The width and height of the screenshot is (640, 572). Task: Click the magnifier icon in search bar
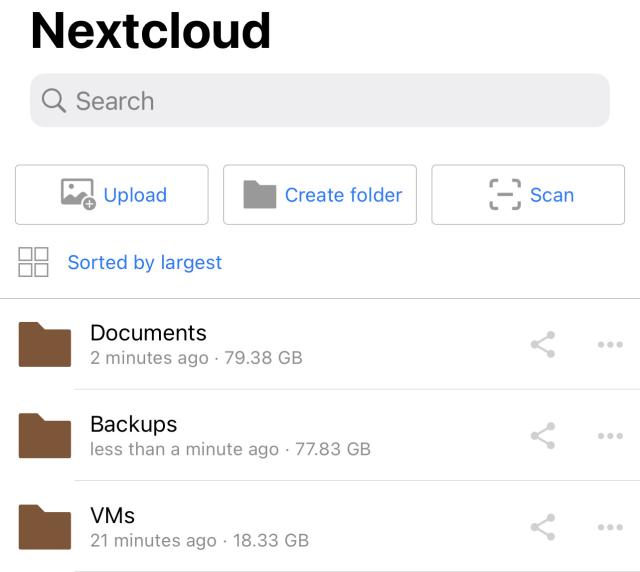(54, 101)
